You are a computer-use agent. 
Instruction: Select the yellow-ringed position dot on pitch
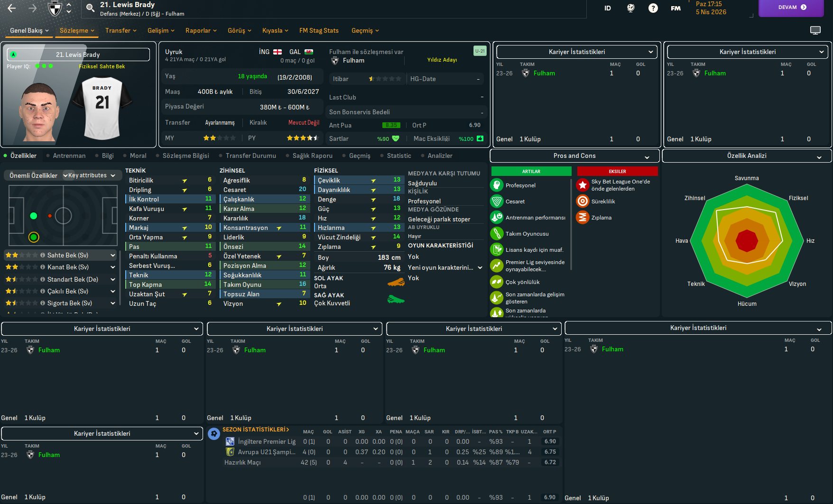pos(33,237)
